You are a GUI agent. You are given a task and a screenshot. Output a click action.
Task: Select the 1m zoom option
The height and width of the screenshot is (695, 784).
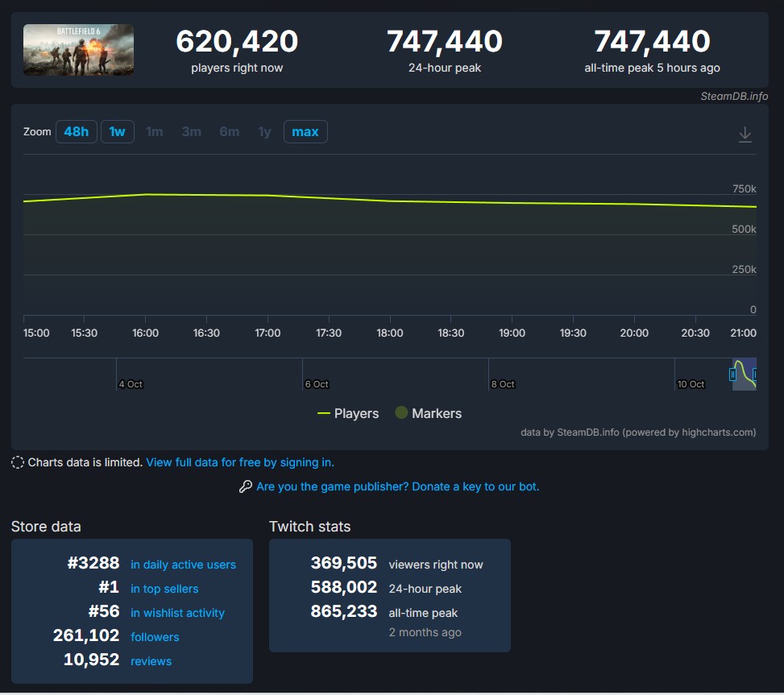coord(155,132)
